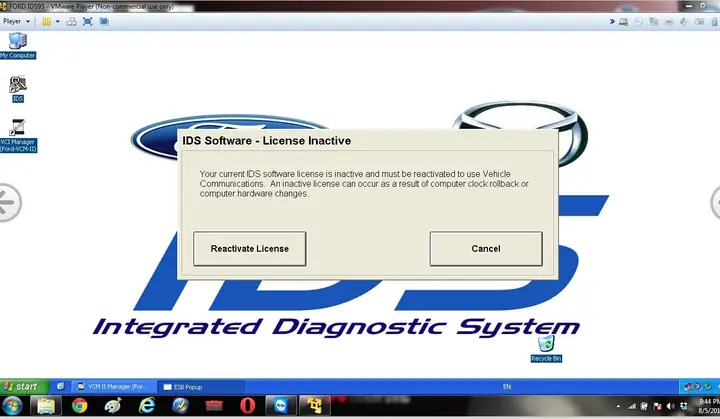Select the VCI Manager desktop shortcut
The image size is (720, 419).
(x=18, y=136)
